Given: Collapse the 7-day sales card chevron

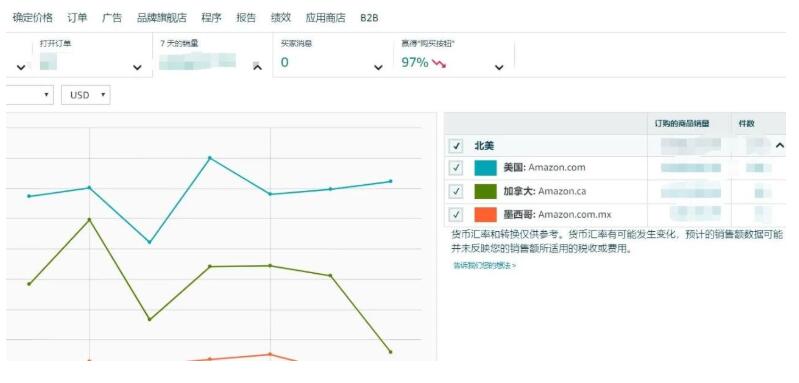Looking at the screenshot, I should (x=258, y=67).
